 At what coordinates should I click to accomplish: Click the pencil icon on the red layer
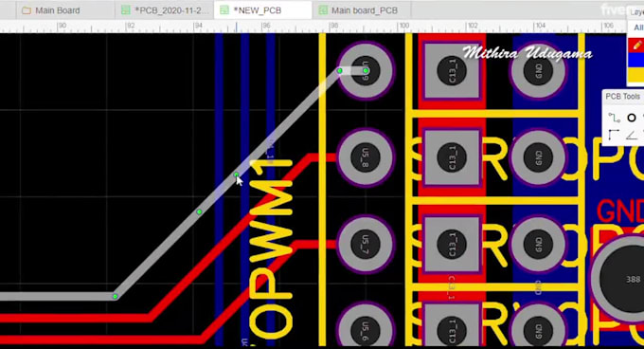coord(637,45)
